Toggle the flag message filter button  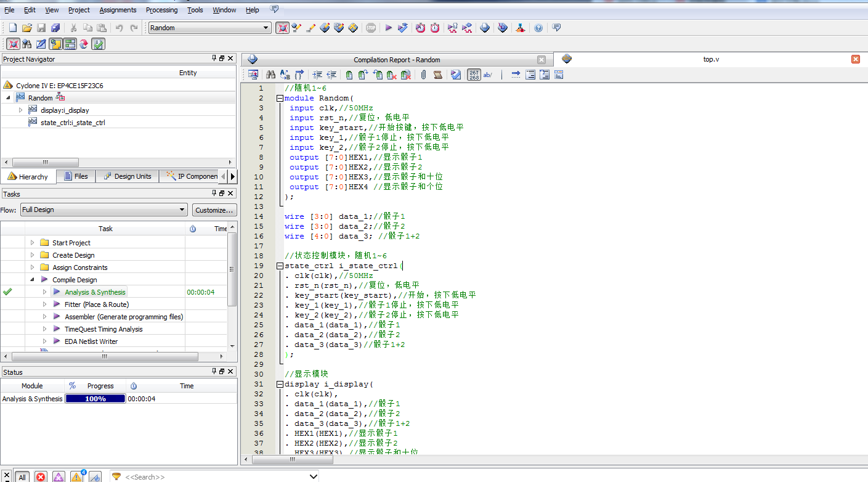[95, 476]
